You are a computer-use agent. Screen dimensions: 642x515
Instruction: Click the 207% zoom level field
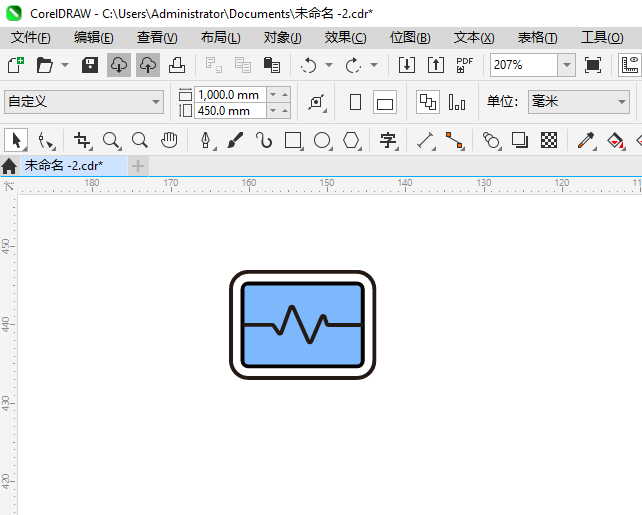(524, 65)
